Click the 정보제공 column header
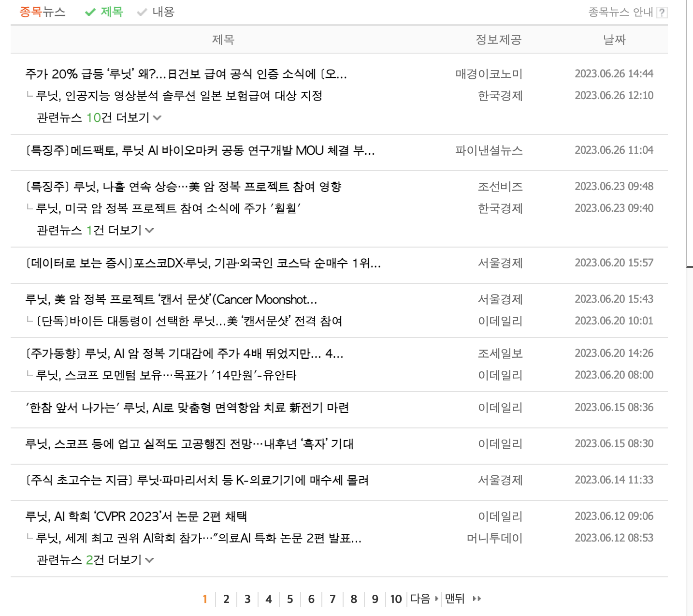 pos(499,40)
